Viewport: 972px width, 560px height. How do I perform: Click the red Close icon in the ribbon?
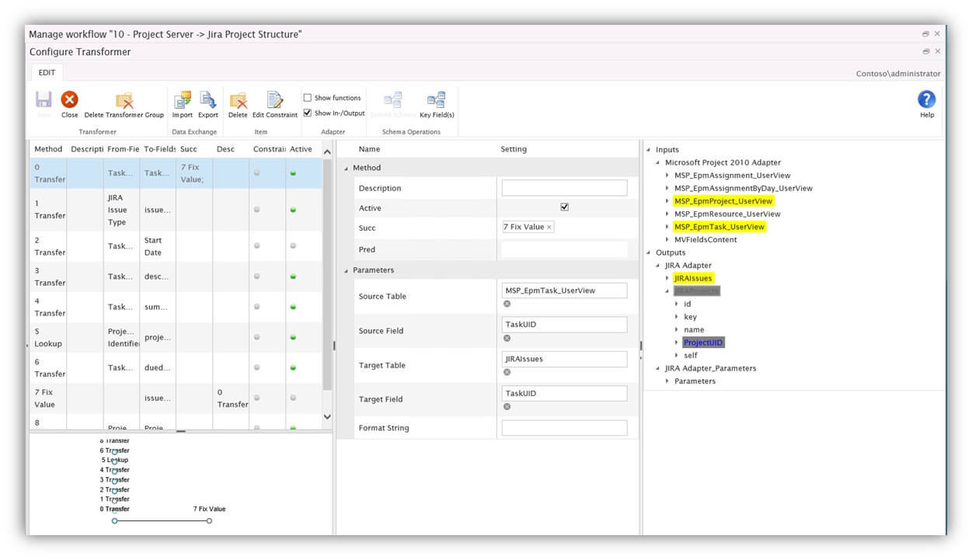[70, 99]
